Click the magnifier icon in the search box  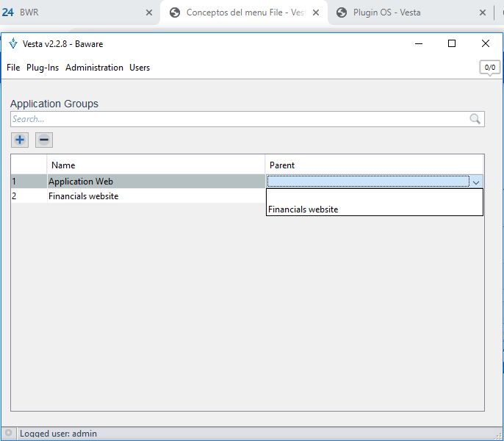475,119
